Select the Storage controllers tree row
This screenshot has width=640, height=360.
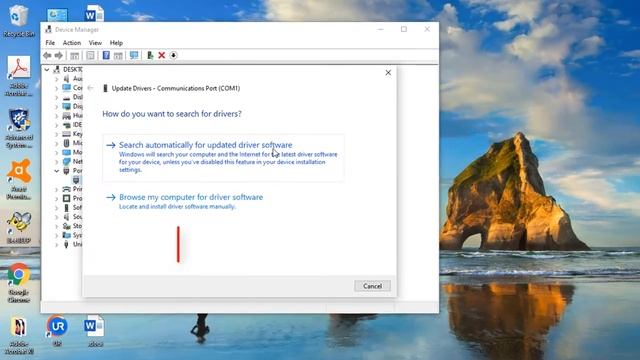coord(72,226)
